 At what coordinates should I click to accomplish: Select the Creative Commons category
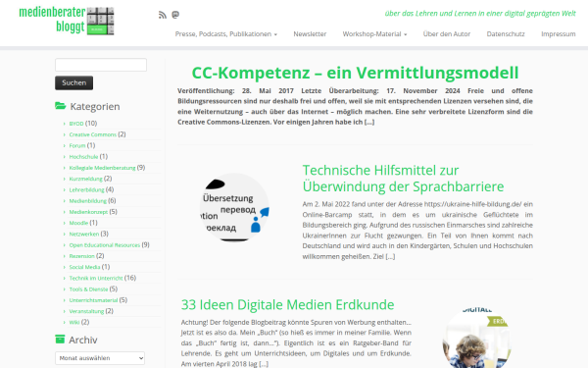tap(93, 134)
